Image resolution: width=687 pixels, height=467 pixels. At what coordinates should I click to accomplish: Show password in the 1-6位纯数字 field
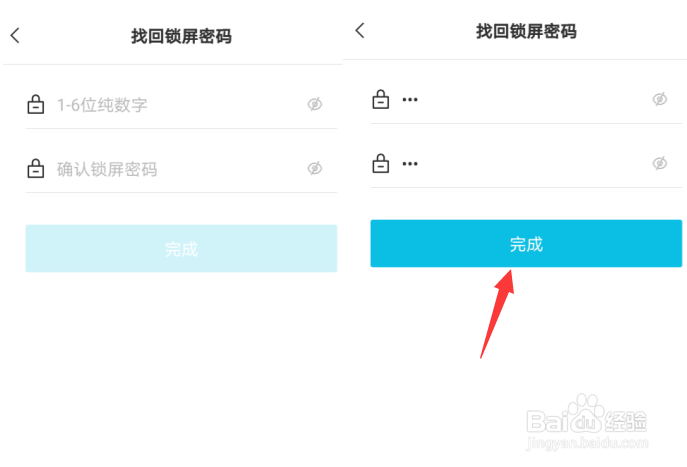coord(315,104)
